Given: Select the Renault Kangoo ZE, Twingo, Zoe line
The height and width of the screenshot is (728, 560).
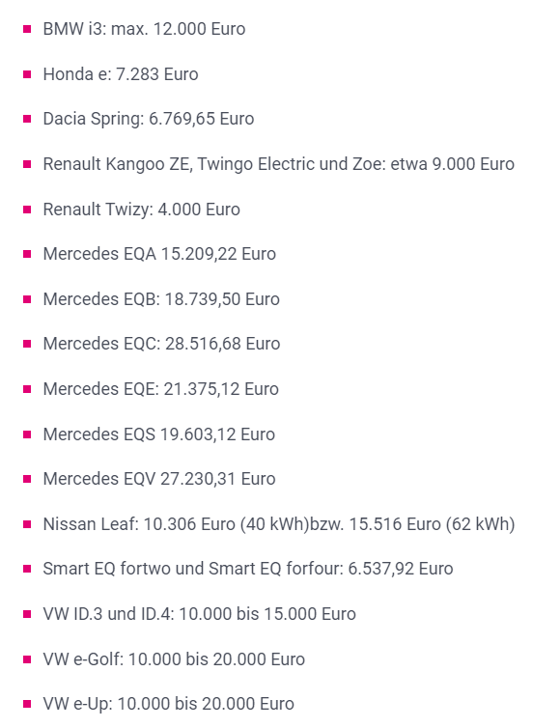Looking at the screenshot, I should tap(279, 164).
